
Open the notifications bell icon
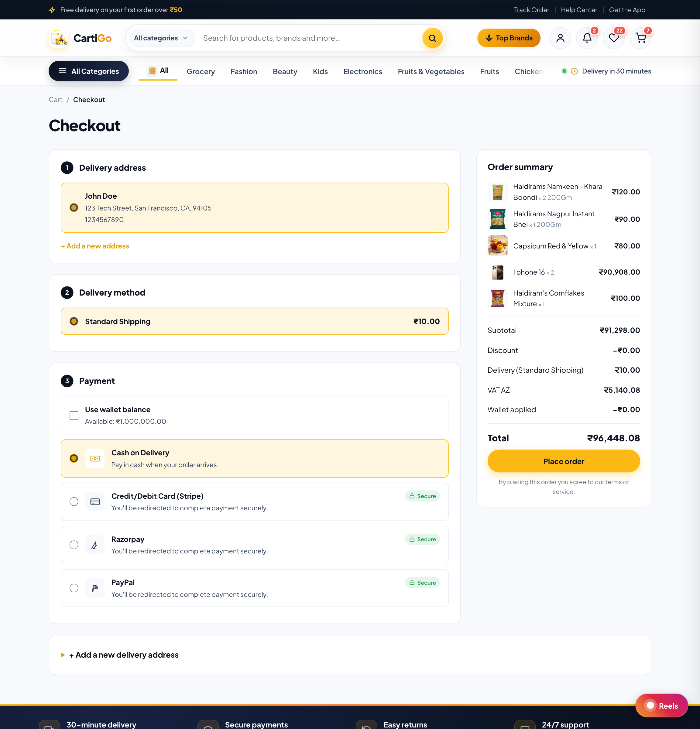pyautogui.click(x=587, y=38)
